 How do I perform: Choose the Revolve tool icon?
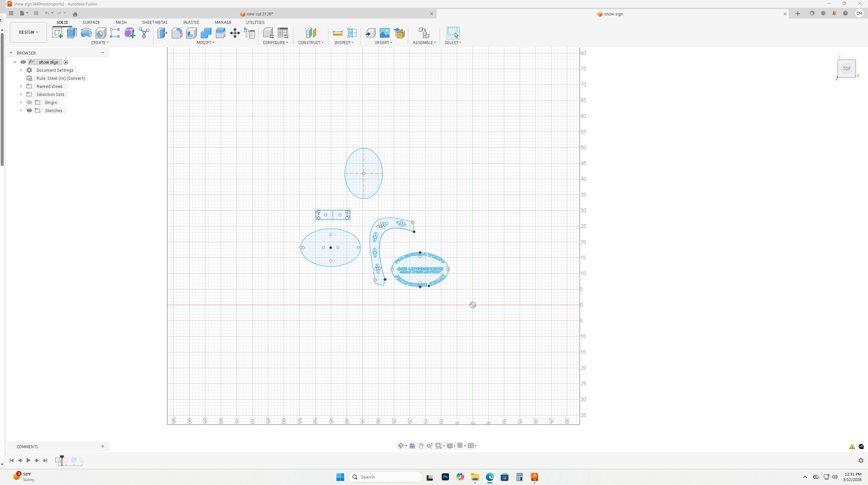coord(86,33)
